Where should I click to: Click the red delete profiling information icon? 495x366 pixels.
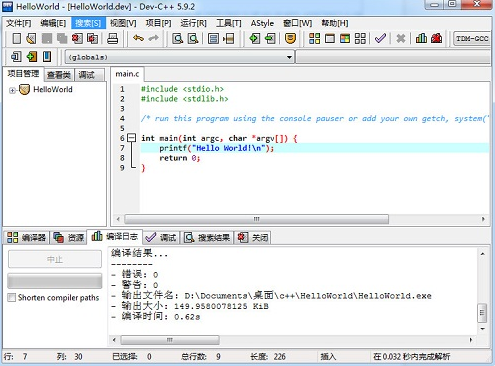tap(436, 38)
